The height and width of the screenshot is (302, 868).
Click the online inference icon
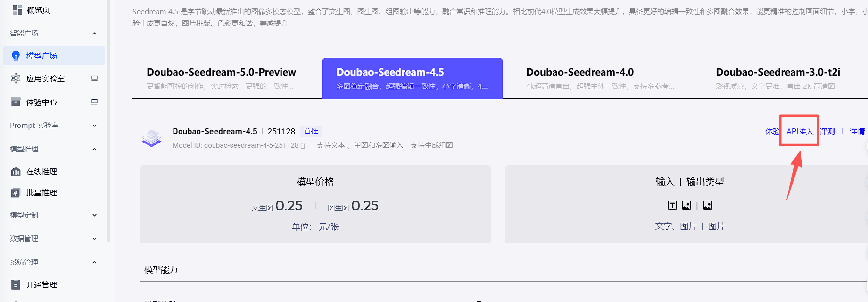(16, 172)
